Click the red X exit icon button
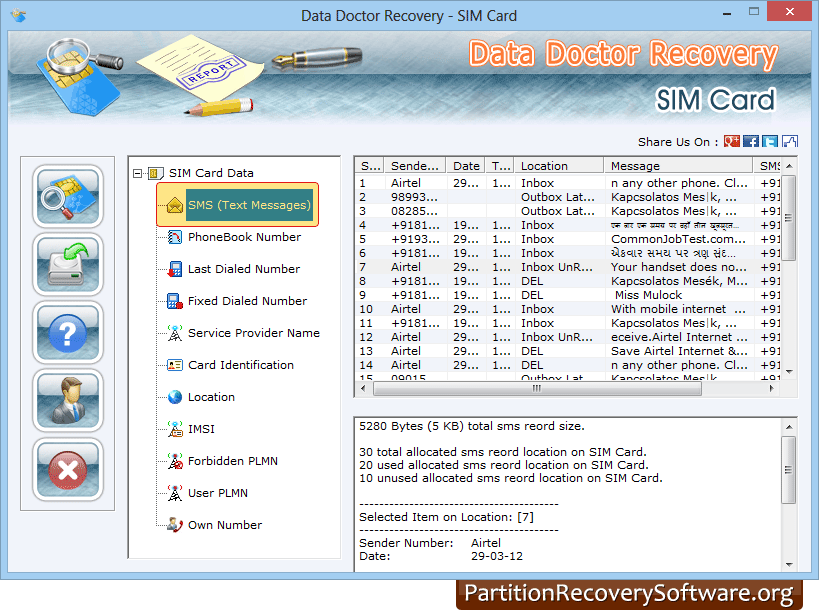819x610 pixels. coord(68,470)
